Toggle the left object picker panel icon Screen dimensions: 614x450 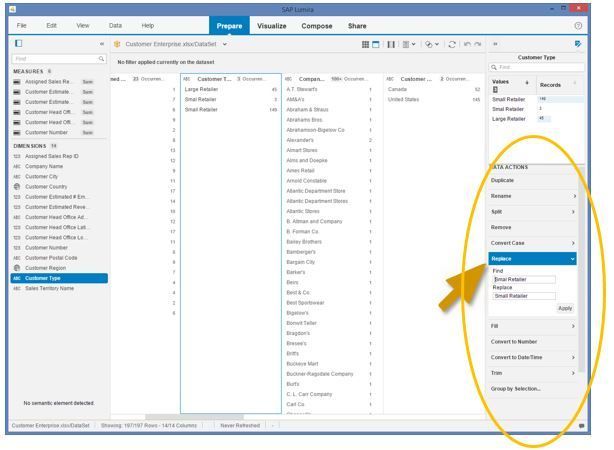coord(18,43)
